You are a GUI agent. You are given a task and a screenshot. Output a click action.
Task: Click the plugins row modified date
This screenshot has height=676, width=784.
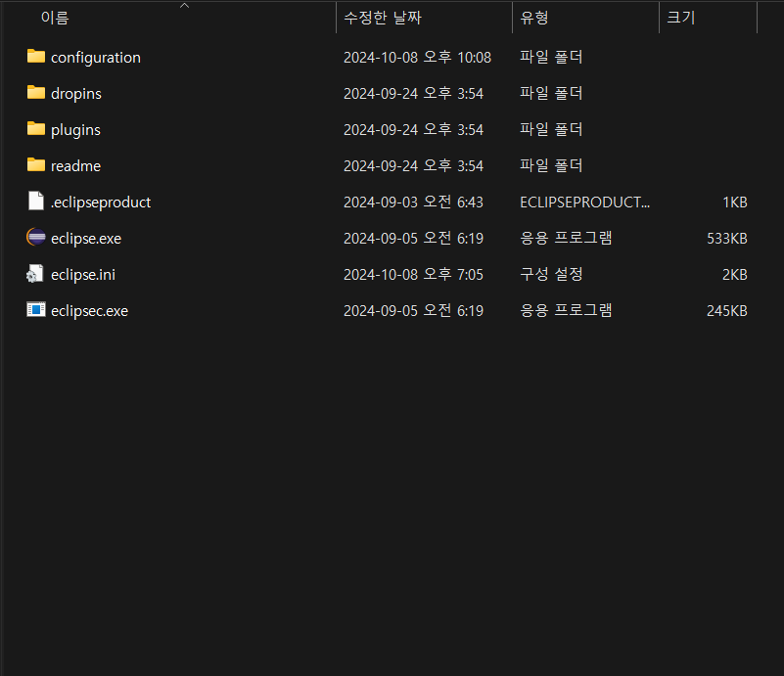point(413,129)
